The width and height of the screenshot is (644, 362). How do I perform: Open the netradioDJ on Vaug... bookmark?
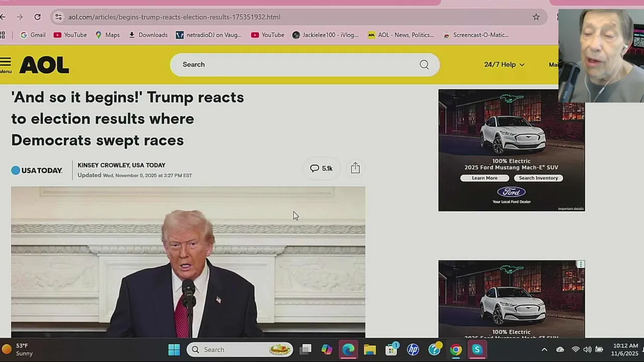pyautogui.click(x=209, y=35)
